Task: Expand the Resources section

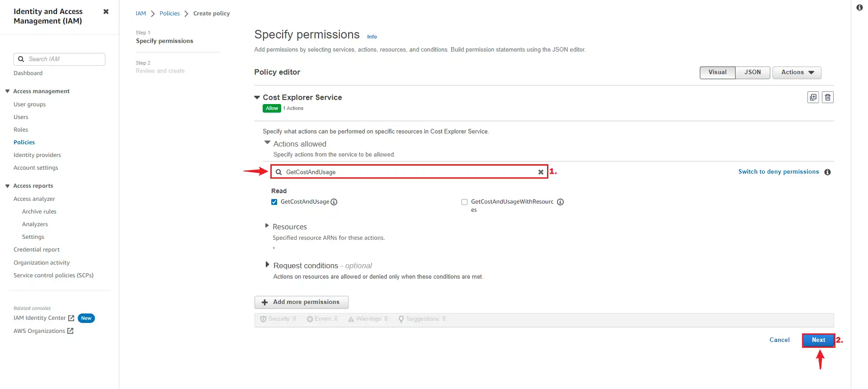Action: (x=267, y=226)
